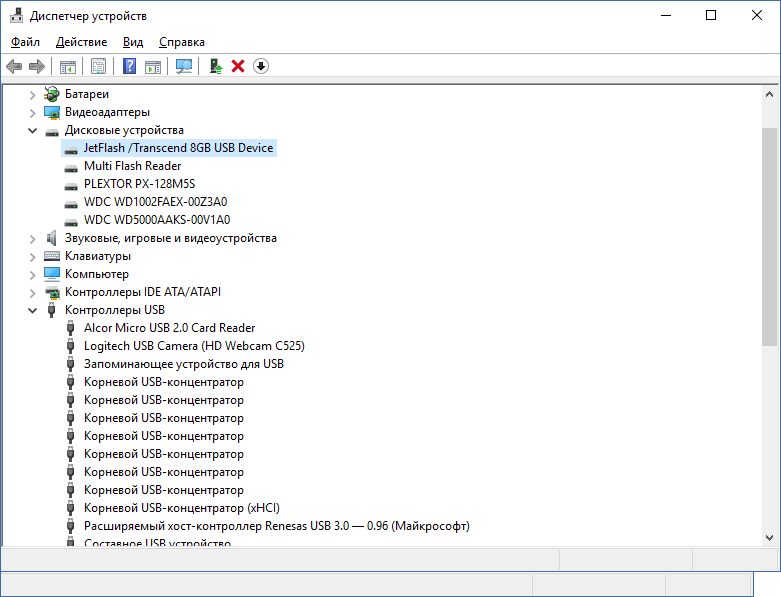Toggle the console tree toolbar icon
The width and height of the screenshot is (781, 597).
pyautogui.click(x=68, y=66)
